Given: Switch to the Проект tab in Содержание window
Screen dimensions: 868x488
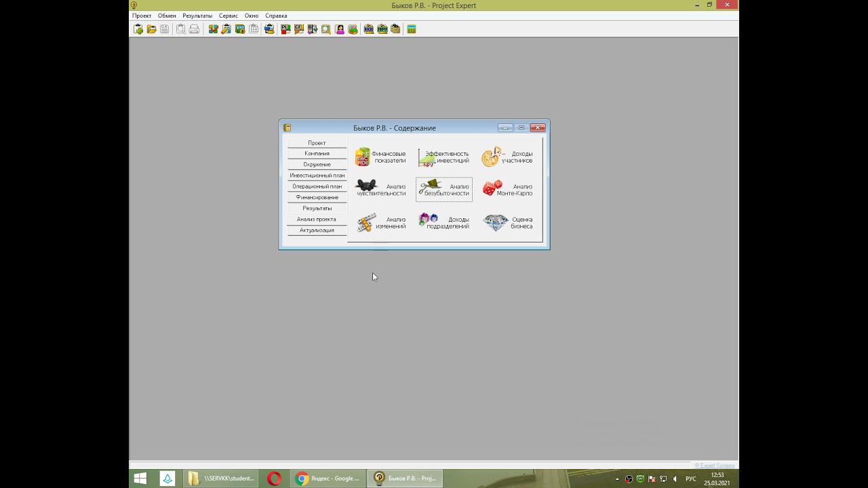Looking at the screenshot, I should [x=317, y=143].
